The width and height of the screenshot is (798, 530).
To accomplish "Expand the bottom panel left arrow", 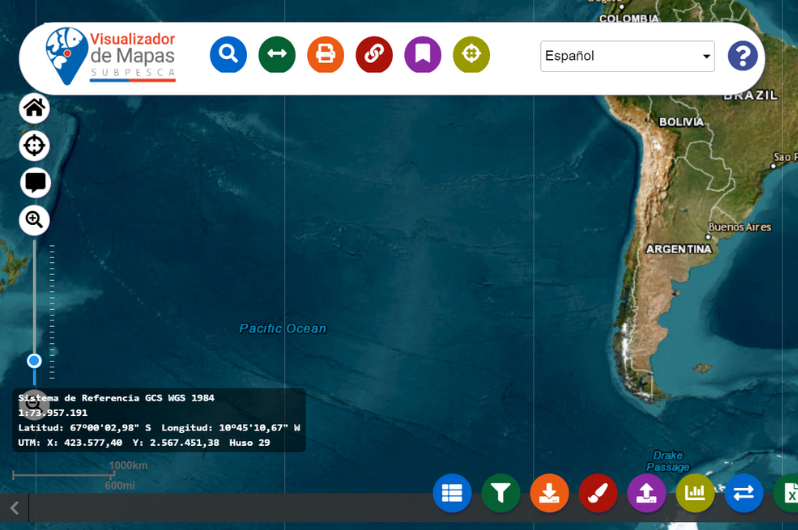I will (x=14, y=508).
